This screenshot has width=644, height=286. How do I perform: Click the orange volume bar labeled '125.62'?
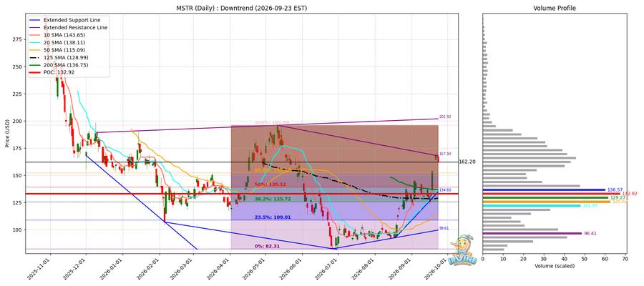546,202
